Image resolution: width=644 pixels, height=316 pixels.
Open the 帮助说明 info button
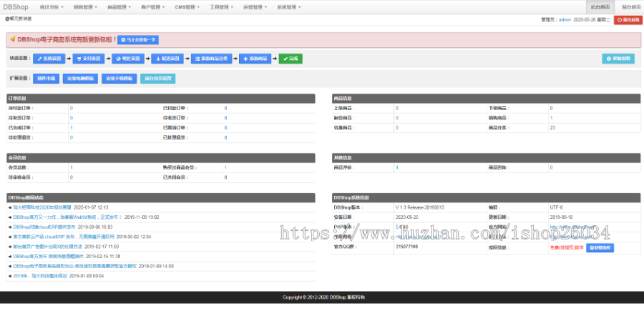click(x=618, y=59)
